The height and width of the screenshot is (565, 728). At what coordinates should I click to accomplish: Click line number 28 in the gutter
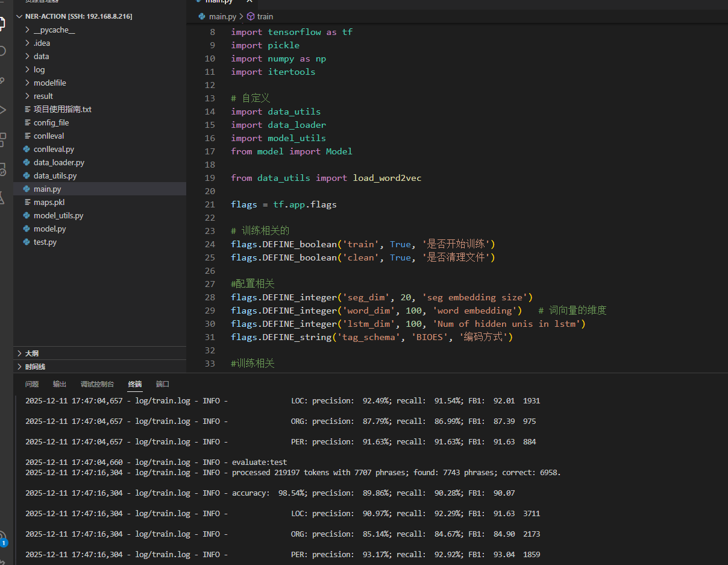tap(210, 297)
